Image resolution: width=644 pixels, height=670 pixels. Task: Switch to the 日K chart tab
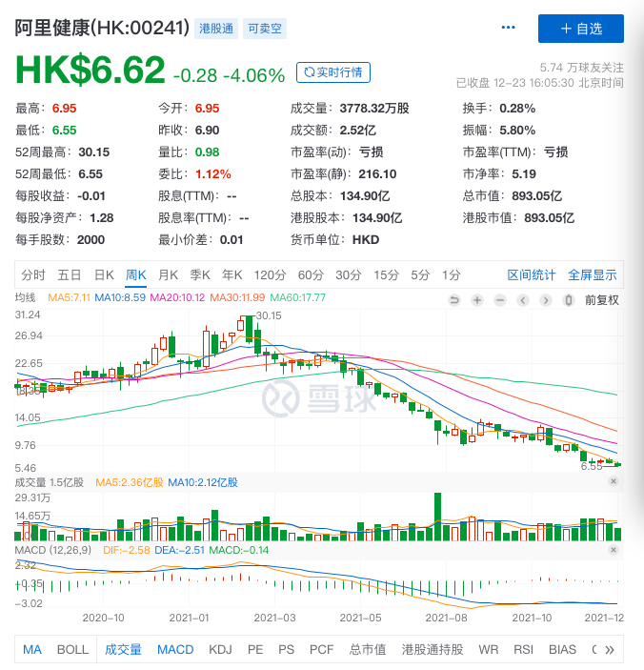104,274
